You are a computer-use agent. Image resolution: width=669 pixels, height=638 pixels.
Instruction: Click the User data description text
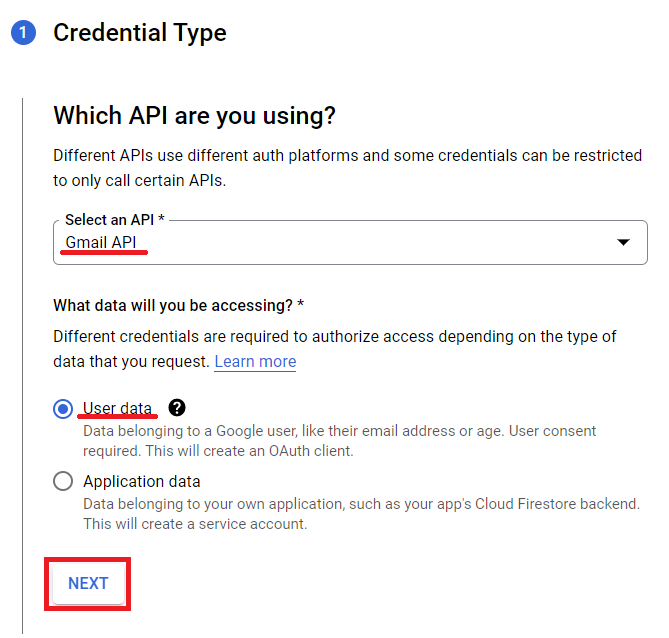[x=340, y=440]
